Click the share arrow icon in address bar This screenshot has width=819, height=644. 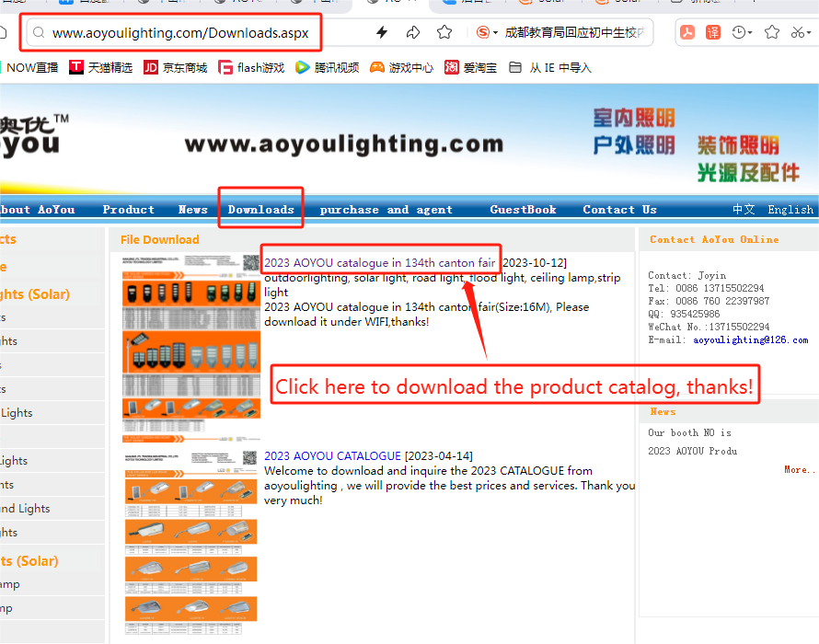tap(413, 33)
